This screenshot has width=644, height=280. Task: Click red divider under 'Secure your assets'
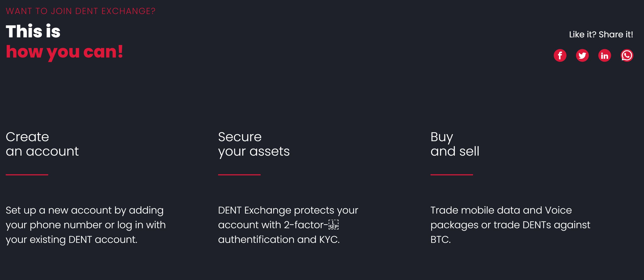click(x=239, y=174)
